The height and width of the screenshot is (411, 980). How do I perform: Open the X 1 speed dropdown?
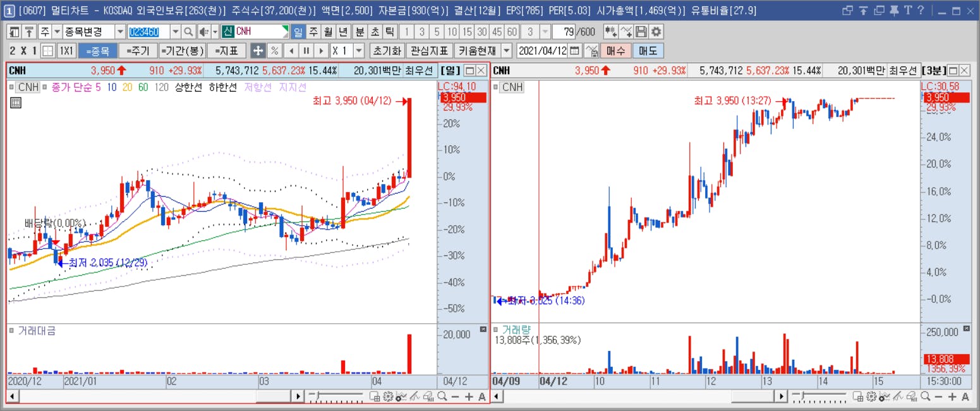point(359,51)
